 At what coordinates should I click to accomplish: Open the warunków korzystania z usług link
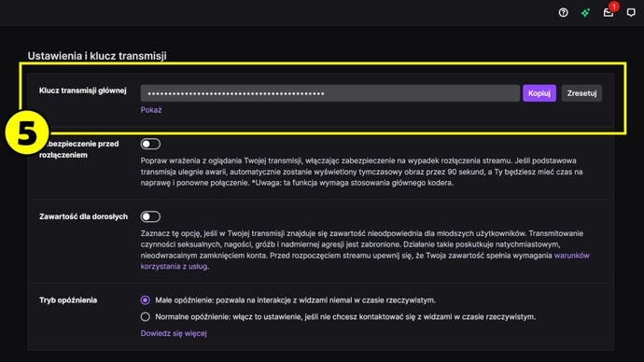pyautogui.click(x=571, y=256)
